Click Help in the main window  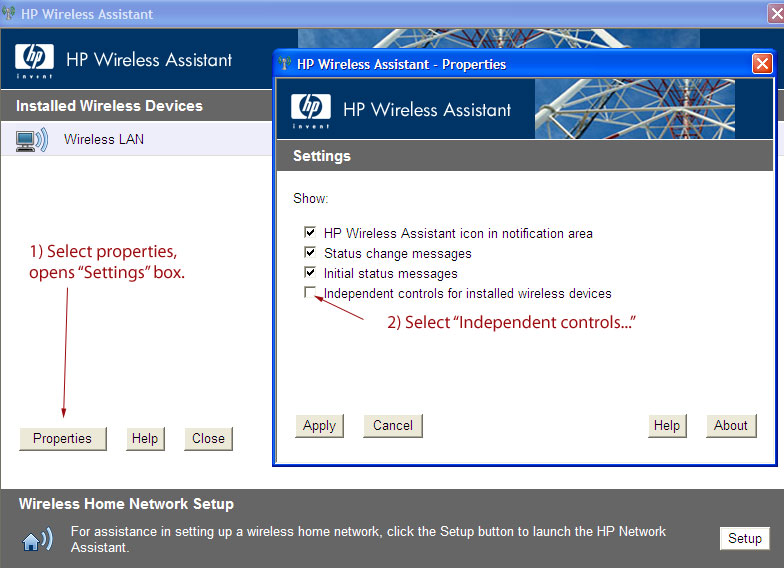(145, 439)
